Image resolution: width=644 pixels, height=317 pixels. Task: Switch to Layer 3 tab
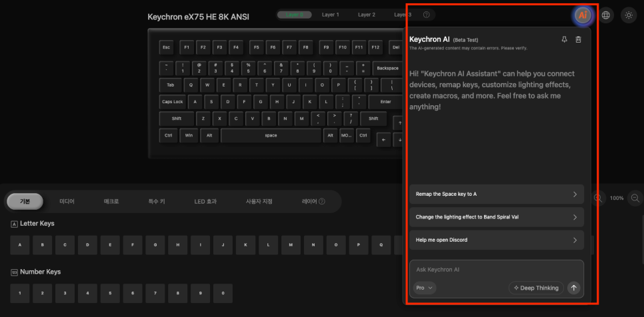(x=403, y=15)
